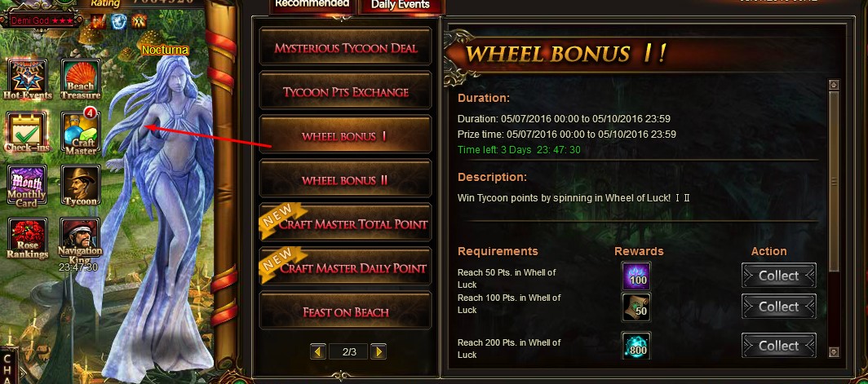
Task: Collect the 200 Pts. reward
Action: tap(779, 346)
